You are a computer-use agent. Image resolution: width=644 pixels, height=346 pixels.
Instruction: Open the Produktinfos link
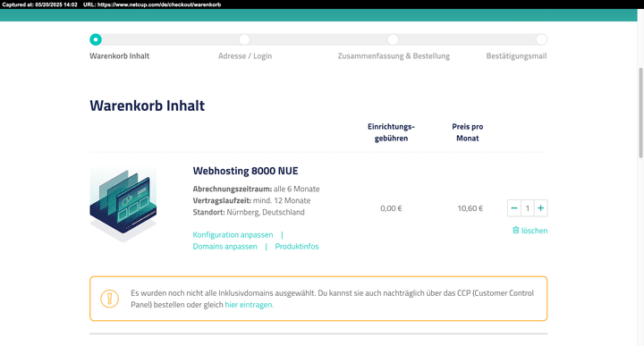coord(297,246)
